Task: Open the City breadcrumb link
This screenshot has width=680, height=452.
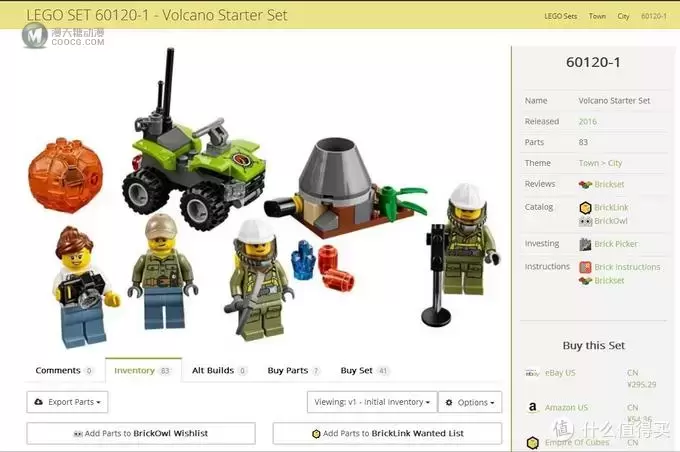Action: coord(623,16)
